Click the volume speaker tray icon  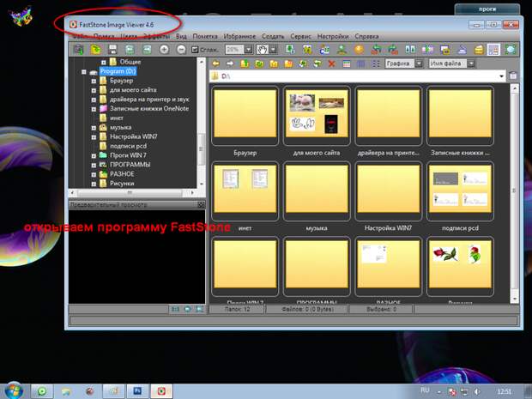pos(477,392)
